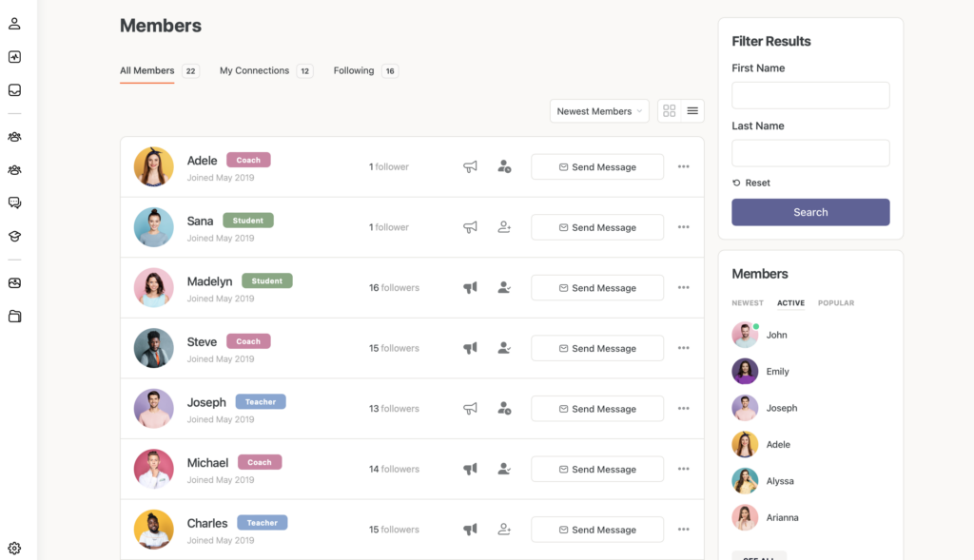The height and width of the screenshot is (560, 974).
Task: Click the First Name input field
Action: (810, 95)
